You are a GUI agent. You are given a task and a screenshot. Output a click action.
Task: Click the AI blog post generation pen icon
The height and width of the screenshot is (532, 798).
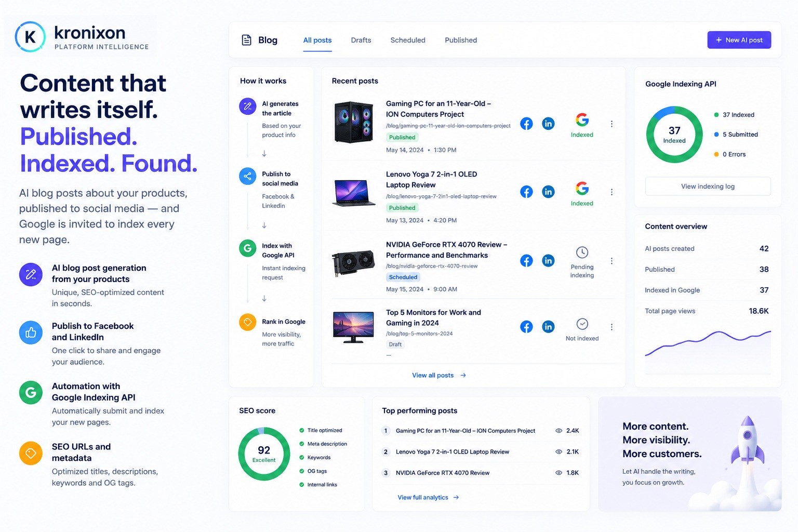pyautogui.click(x=31, y=274)
